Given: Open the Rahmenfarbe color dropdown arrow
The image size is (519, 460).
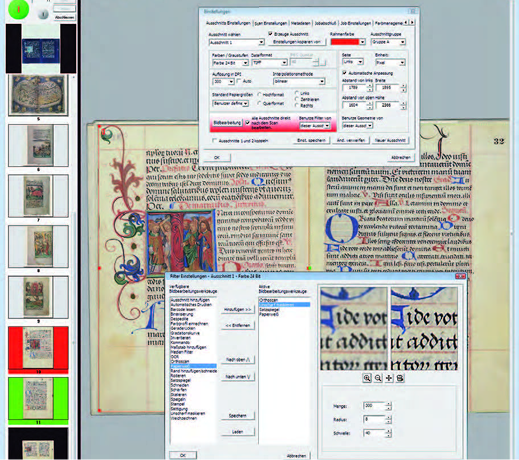Looking at the screenshot, I should click(362, 42).
